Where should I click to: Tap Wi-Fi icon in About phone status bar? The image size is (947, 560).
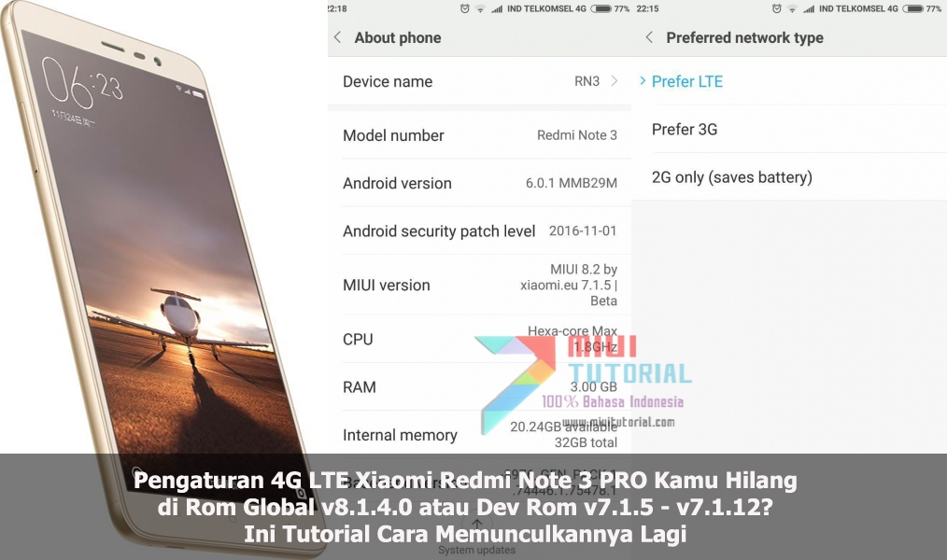(x=480, y=8)
